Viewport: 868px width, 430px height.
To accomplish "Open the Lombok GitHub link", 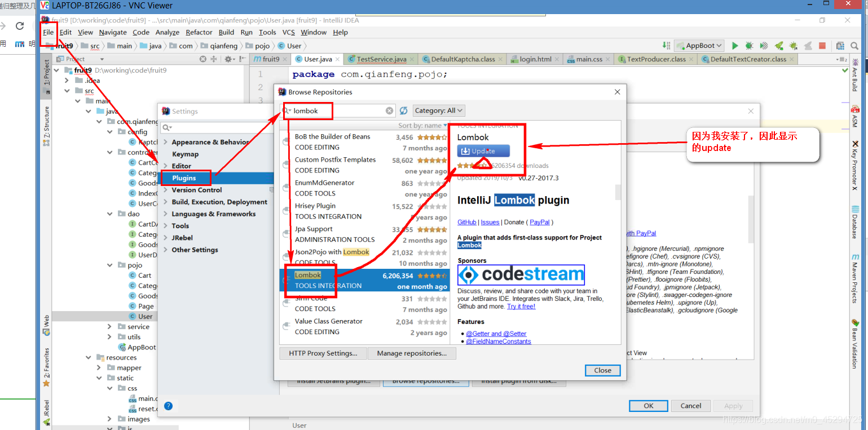I will point(467,222).
